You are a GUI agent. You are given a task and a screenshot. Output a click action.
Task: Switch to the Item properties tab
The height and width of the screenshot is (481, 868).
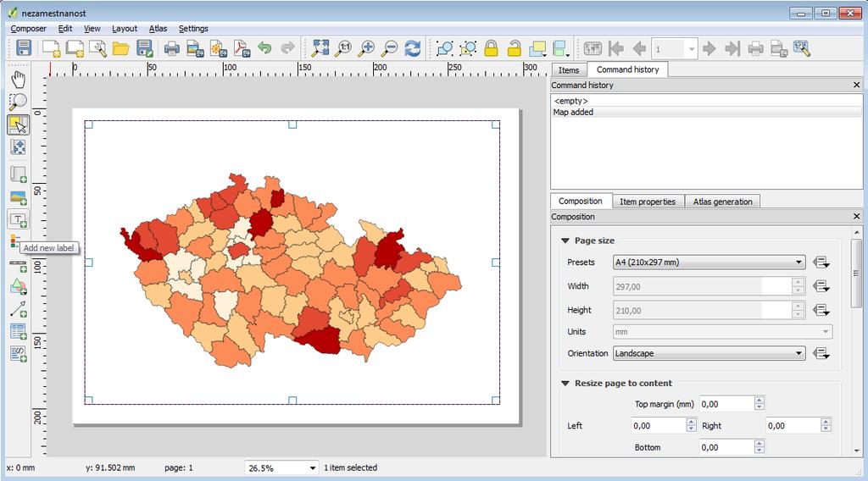pyautogui.click(x=648, y=202)
